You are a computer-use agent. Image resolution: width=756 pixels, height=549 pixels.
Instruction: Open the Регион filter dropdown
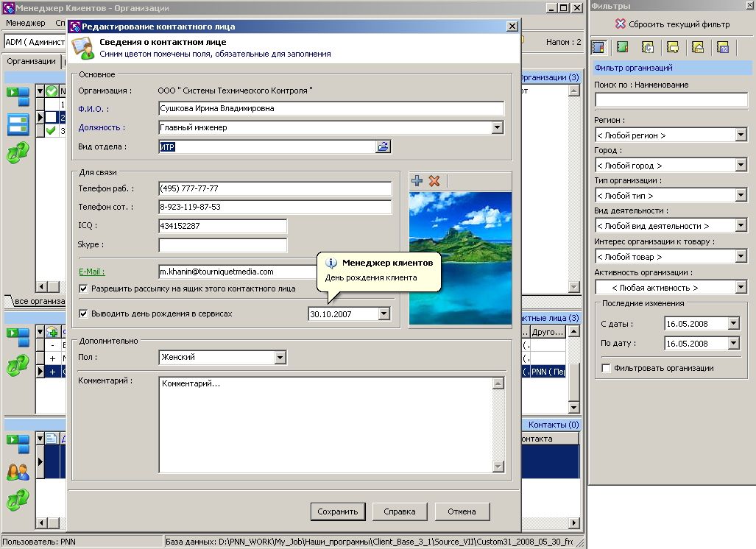click(741, 135)
